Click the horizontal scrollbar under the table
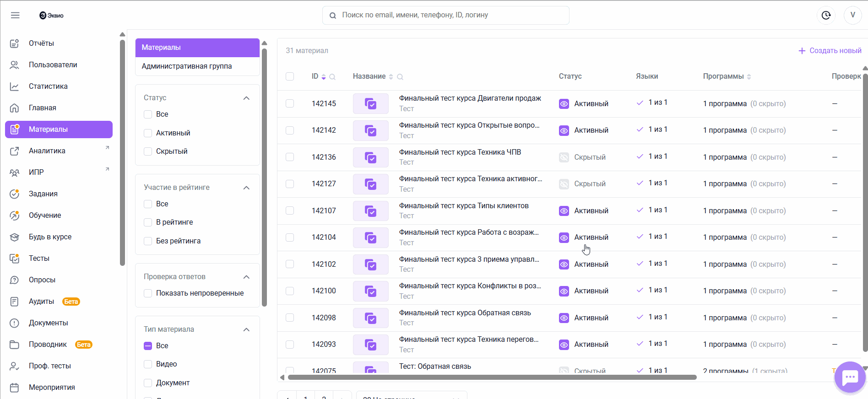 492,377
